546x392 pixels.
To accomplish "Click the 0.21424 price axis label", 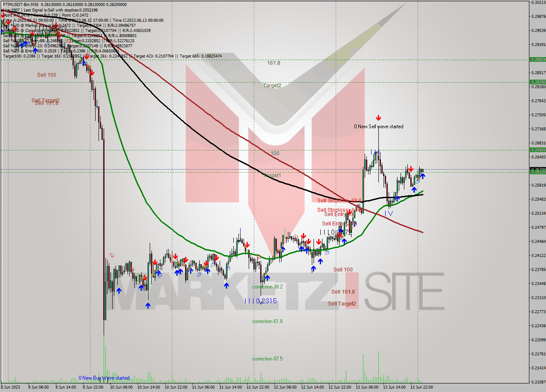I will pos(538,368).
